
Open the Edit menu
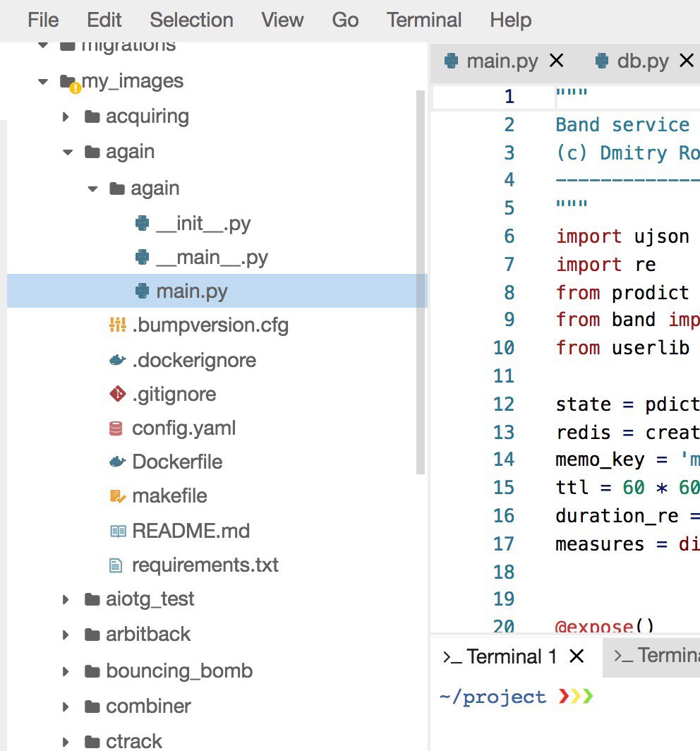[104, 20]
